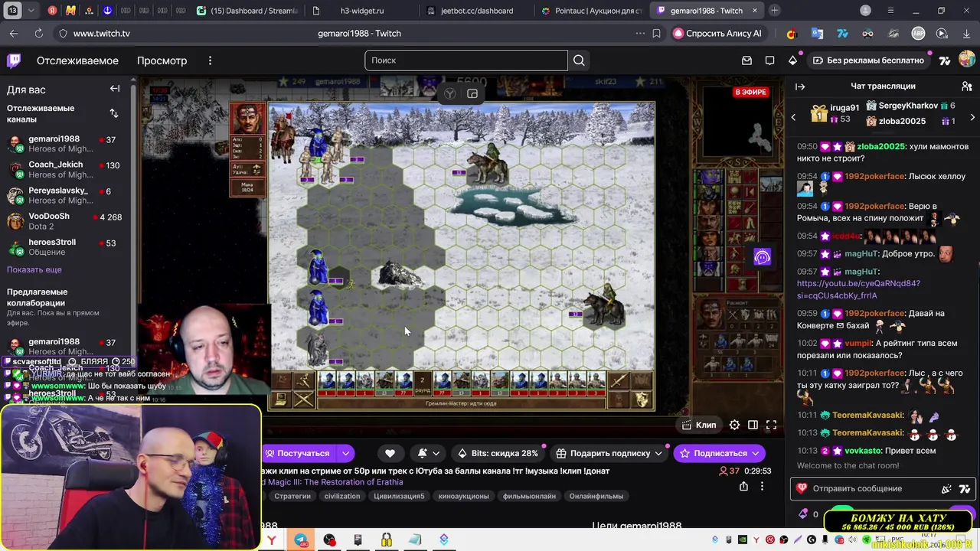The image size is (980, 551).
Task: Enter fullscreen video mode
Action: coord(771,425)
